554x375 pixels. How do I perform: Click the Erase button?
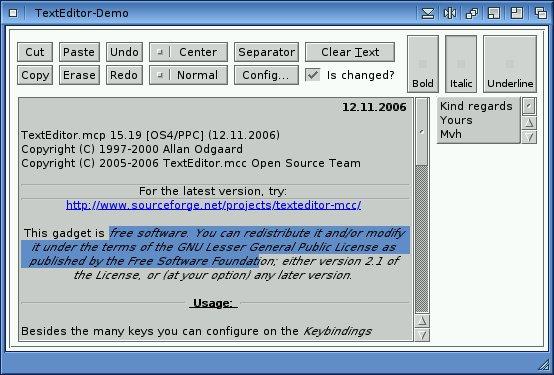79,75
